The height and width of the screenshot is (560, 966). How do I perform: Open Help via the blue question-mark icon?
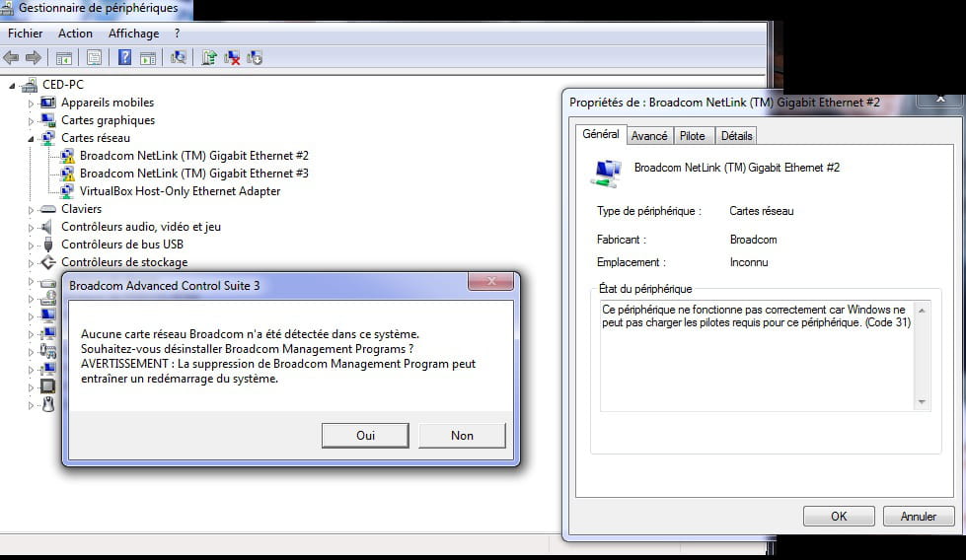coord(124,58)
